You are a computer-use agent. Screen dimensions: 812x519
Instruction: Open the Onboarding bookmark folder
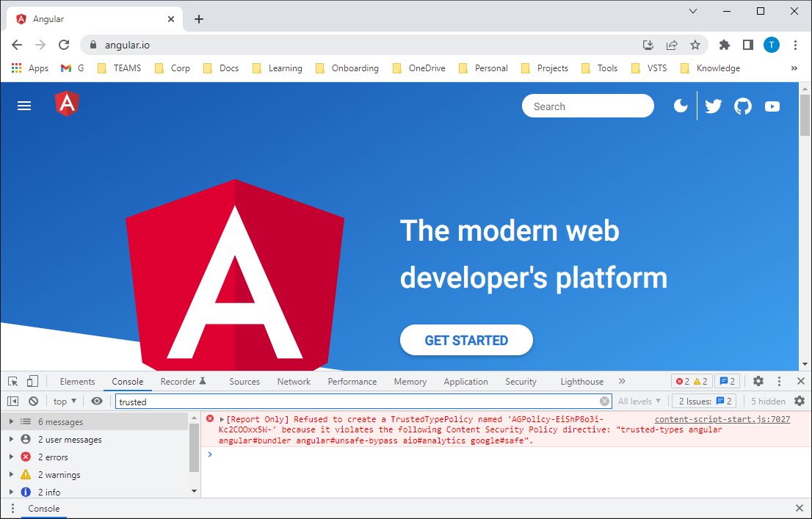347,68
